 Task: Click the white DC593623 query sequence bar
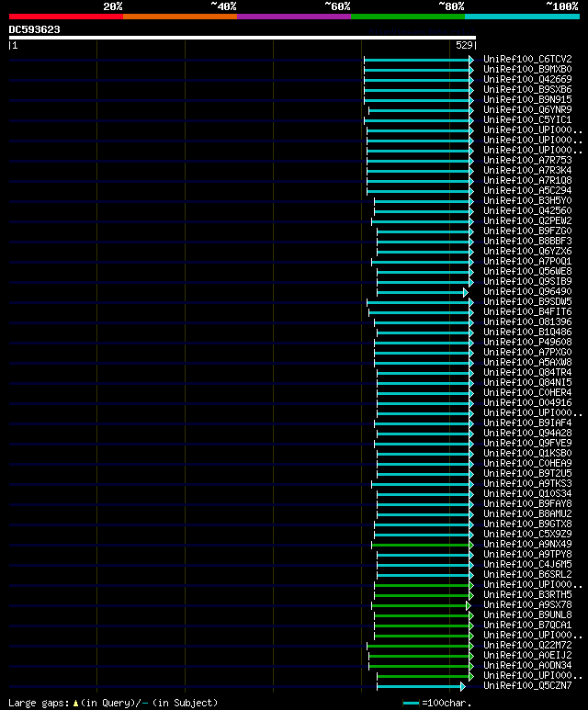[243, 38]
